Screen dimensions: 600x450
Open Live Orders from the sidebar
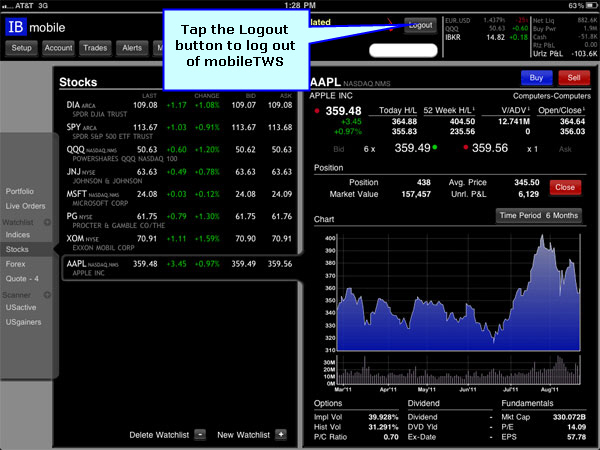[x=25, y=206]
